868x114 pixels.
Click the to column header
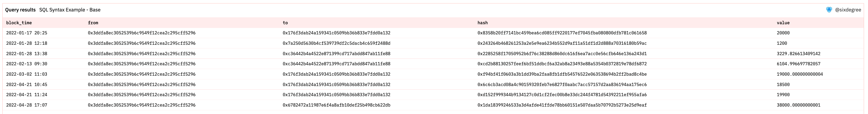285,23
